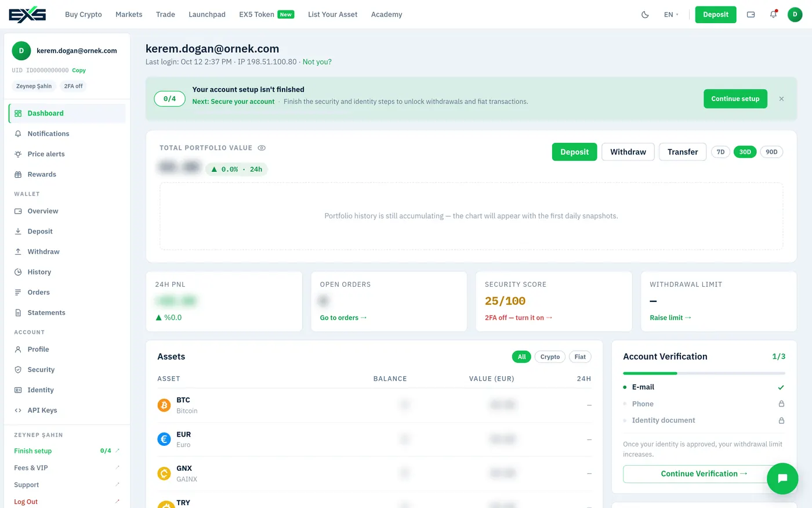Open Notifications in sidebar
This screenshot has width=812, height=508.
[x=67, y=134]
